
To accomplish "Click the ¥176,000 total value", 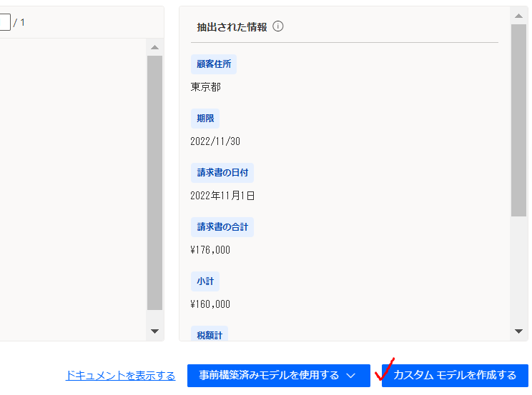I will click(210, 250).
